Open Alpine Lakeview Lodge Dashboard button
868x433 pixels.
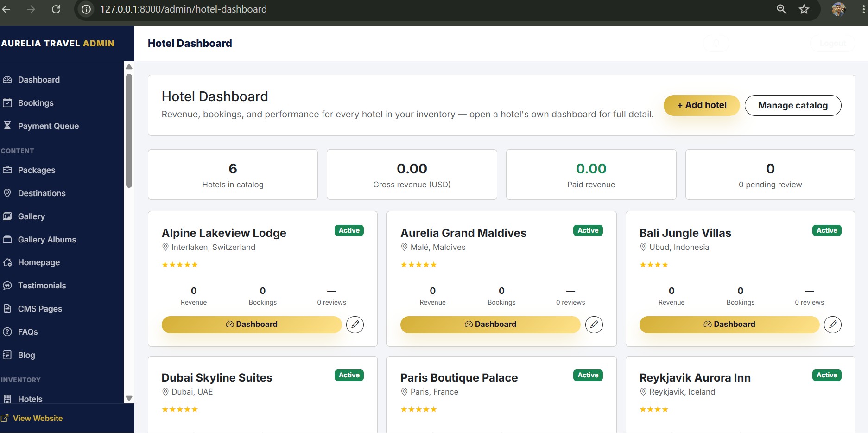point(252,325)
